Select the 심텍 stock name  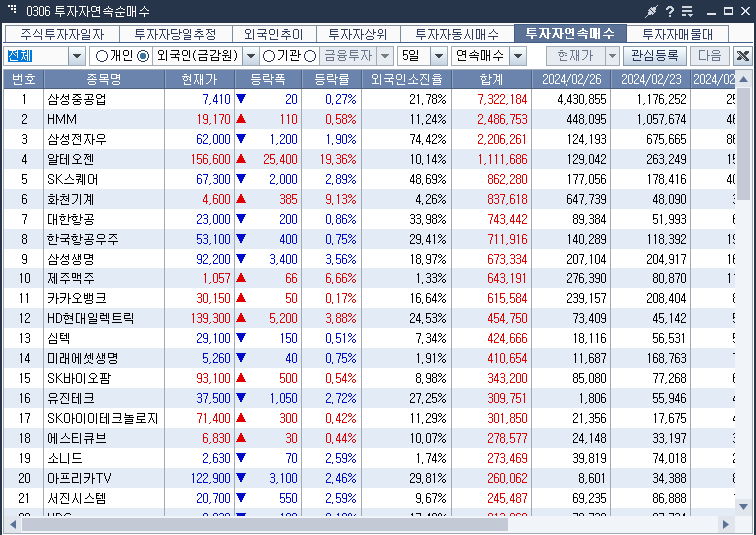pyautogui.click(x=58, y=338)
